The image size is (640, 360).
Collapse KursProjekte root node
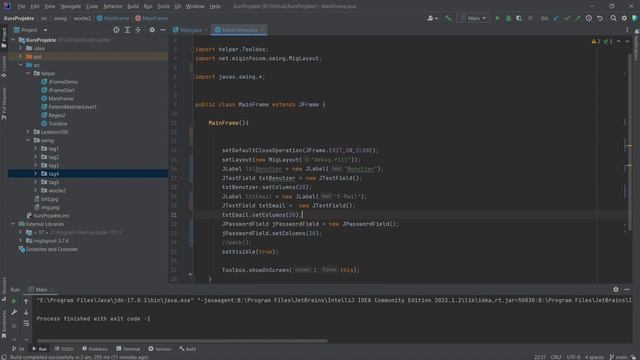(13, 40)
